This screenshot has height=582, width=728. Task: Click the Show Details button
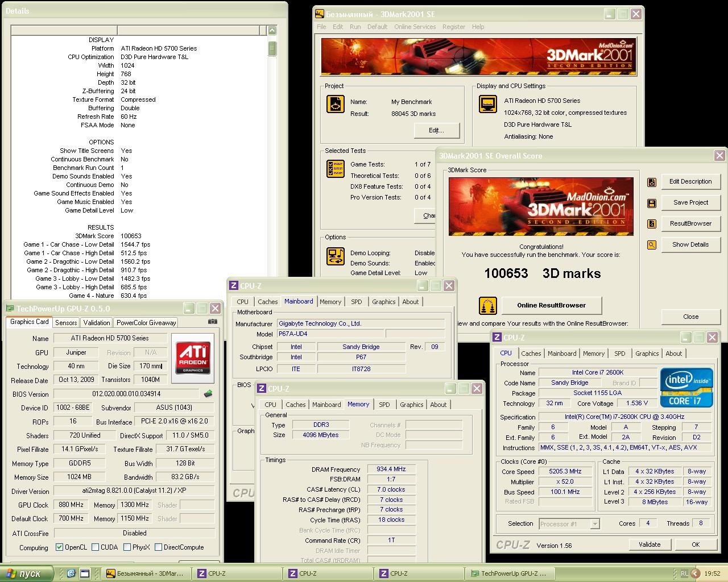[x=690, y=245]
